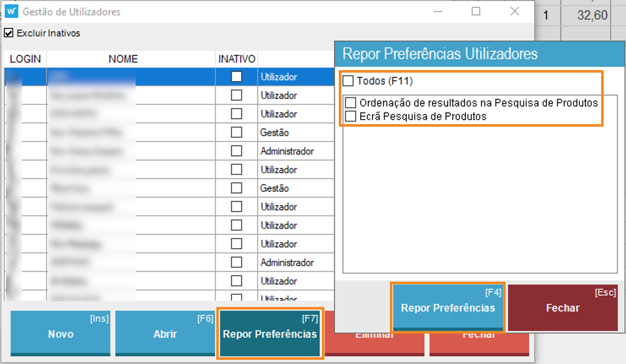Check the Ecrã Pesquisa de Produtos option
This screenshot has height=364, width=626.
point(351,116)
